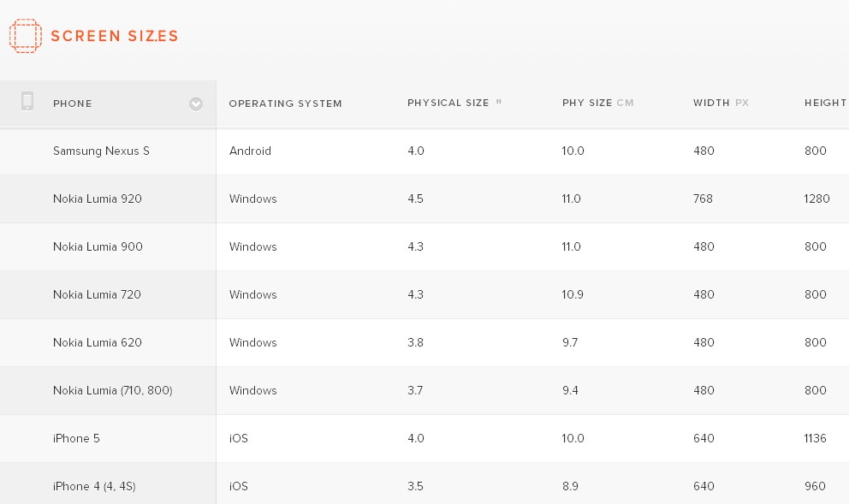Select Nokia Lumia 620 entry
849x504 pixels.
pos(98,342)
